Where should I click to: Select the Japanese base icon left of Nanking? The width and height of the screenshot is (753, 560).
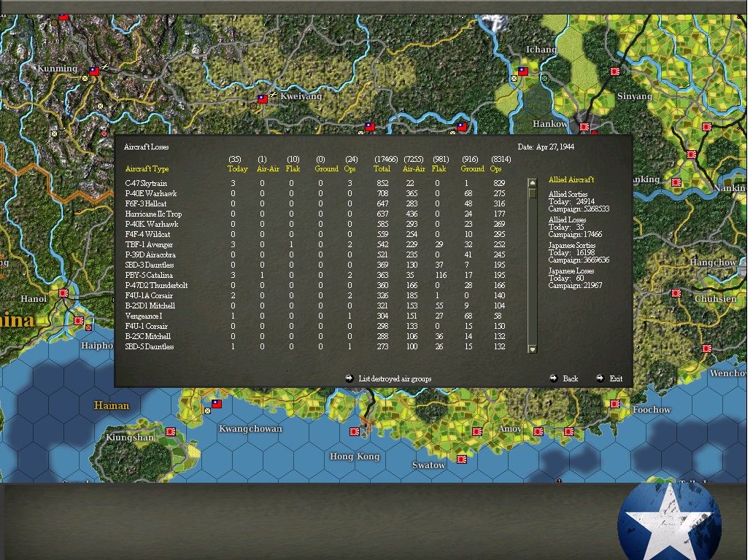coord(676,182)
